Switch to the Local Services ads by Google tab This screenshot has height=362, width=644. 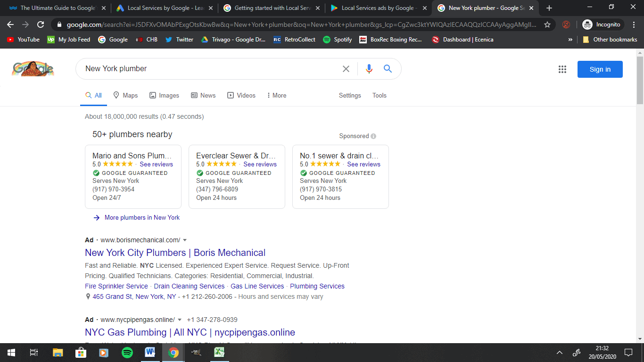380,8
